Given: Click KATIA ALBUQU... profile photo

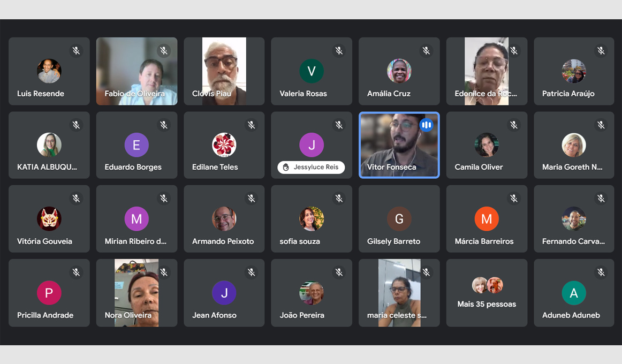Looking at the screenshot, I should [49, 145].
